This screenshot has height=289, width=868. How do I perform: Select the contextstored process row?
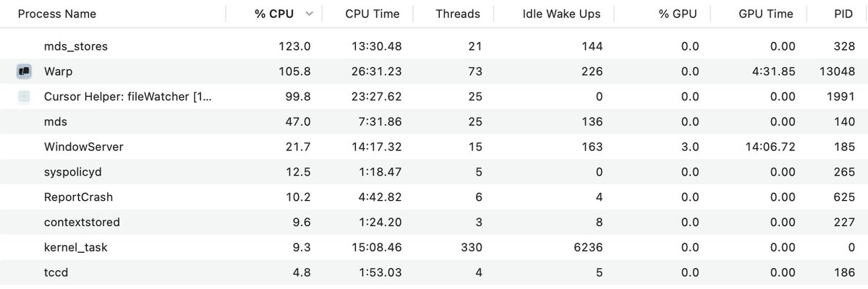point(434,222)
